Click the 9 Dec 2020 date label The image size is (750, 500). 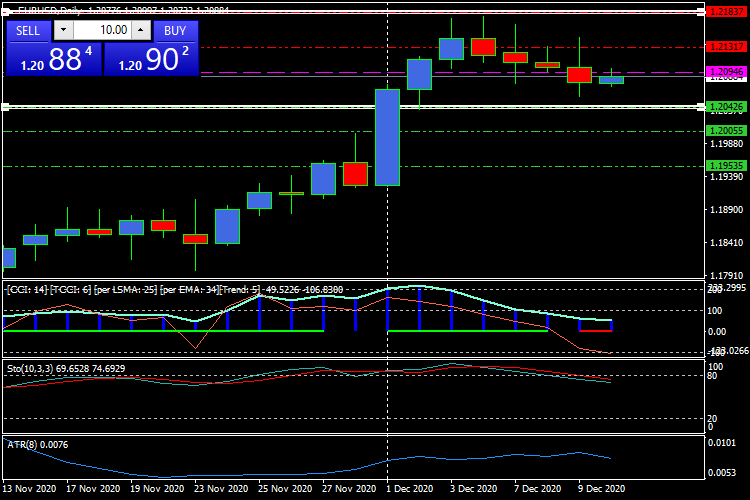(602, 489)
